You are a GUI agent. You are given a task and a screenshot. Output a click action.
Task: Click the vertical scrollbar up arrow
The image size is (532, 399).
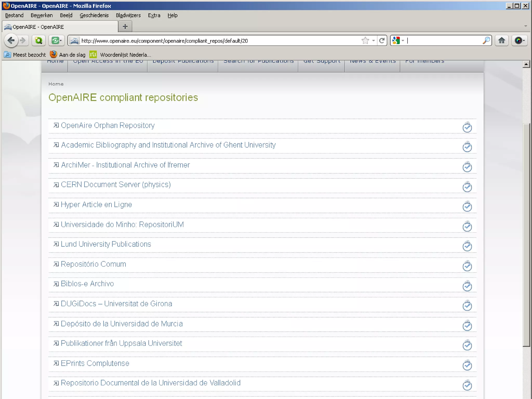[526, 64]
